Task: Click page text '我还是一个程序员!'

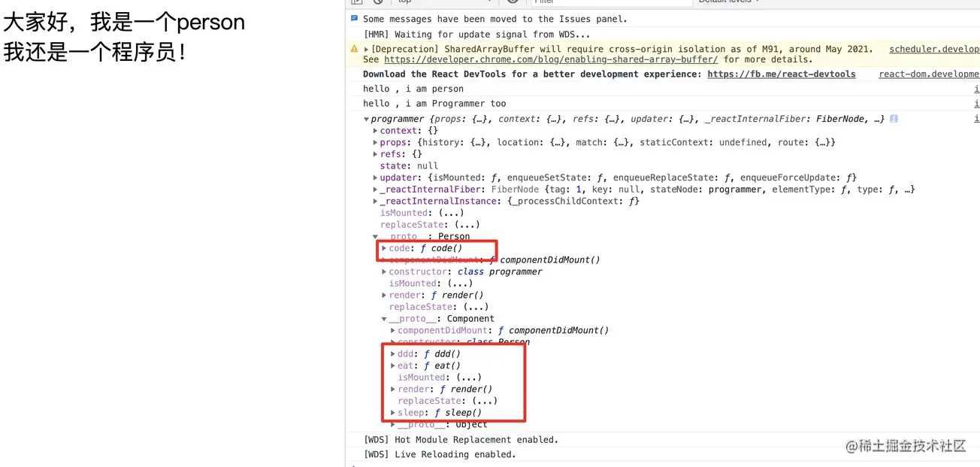Action: coord(95,52)
